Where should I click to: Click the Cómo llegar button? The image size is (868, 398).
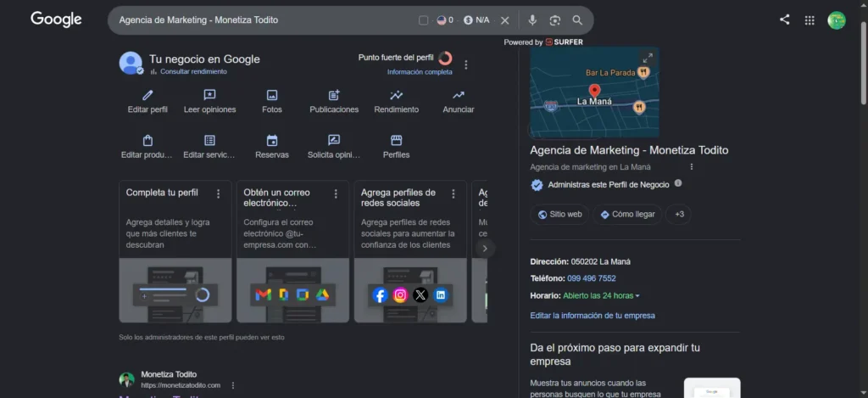click(x=627, y=215)
